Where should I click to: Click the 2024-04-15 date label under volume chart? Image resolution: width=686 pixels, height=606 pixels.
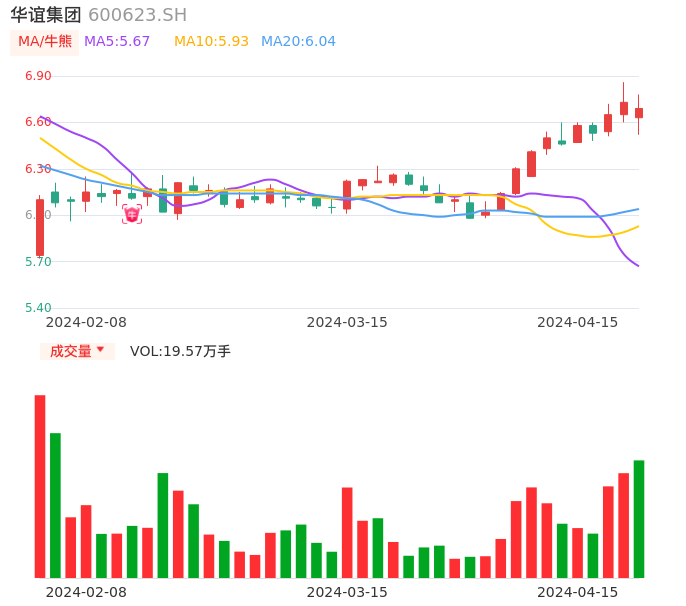(x=578, y=592)
